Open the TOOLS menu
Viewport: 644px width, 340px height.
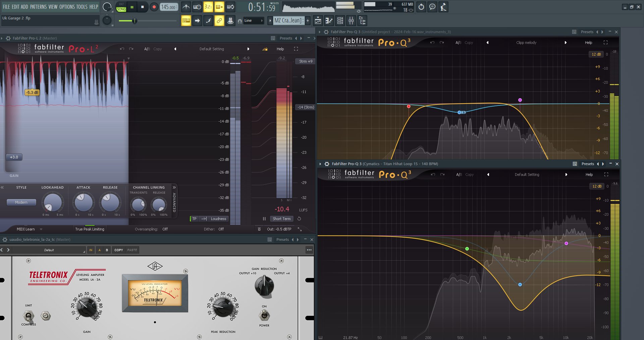pyautogui.click(x=82, y=7)
